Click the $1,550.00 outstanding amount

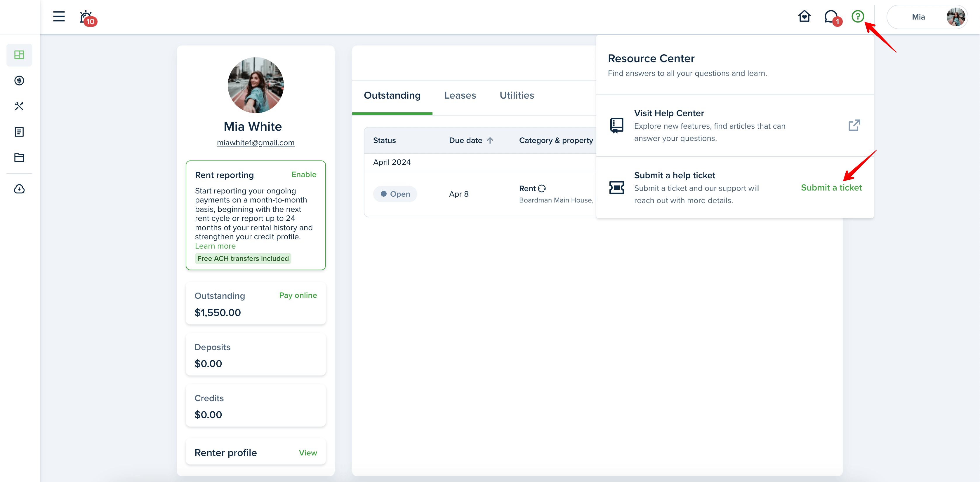(218, 312)
